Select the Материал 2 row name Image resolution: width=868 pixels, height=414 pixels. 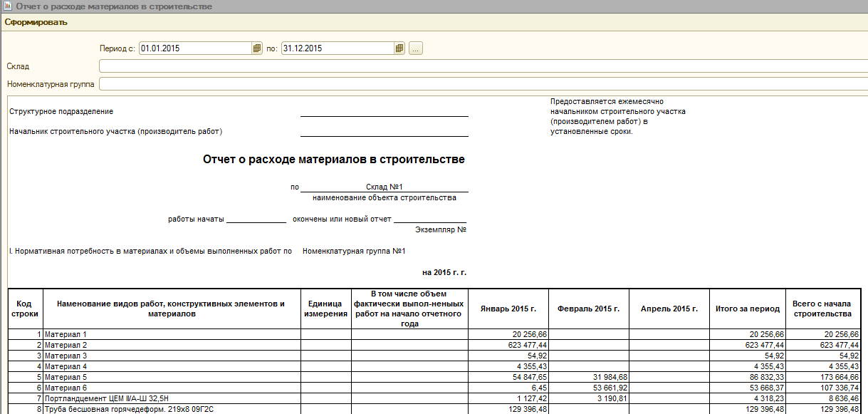66,345
